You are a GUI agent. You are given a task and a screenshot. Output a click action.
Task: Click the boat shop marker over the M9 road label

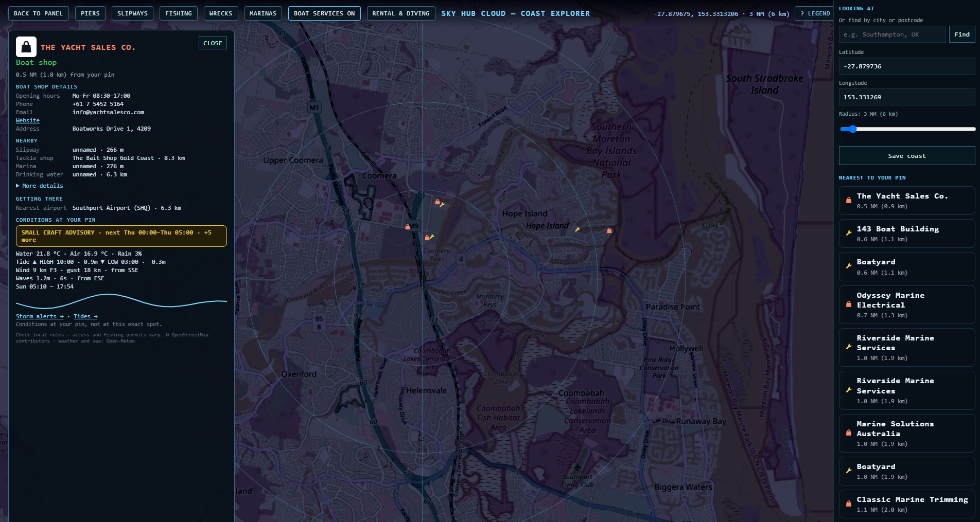click(x=408, y=226)
